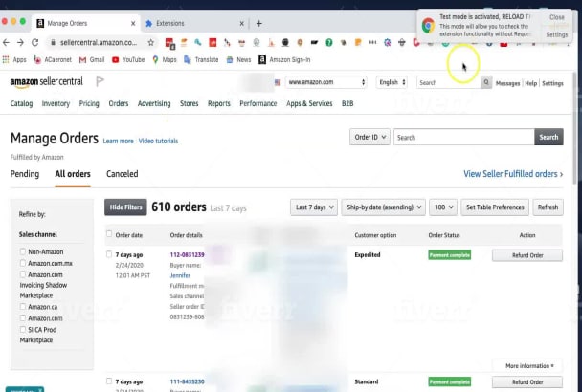This screenshot has height=392, width=582.
Task: Click the green question-mark extension icon
Action: pyautogui.click(x=329, y=43)
